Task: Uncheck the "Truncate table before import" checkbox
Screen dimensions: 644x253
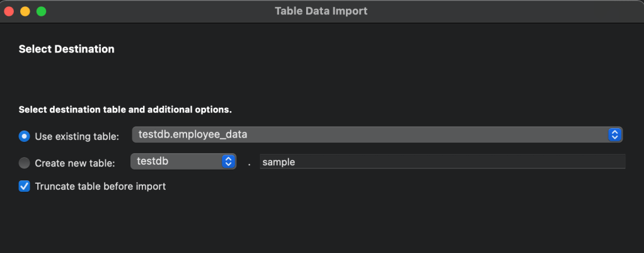Action: [x=25, y=186]
